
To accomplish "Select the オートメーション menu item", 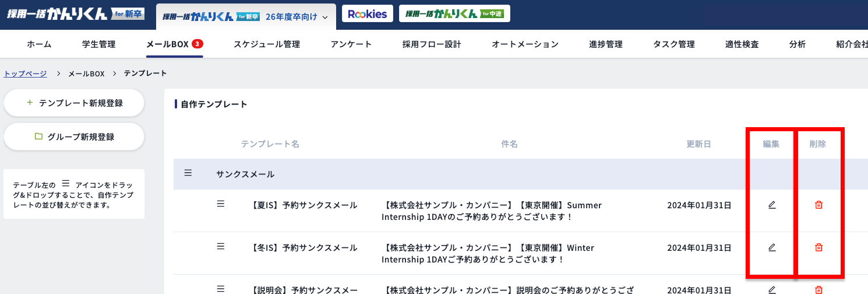I will [x=525, y=44].
